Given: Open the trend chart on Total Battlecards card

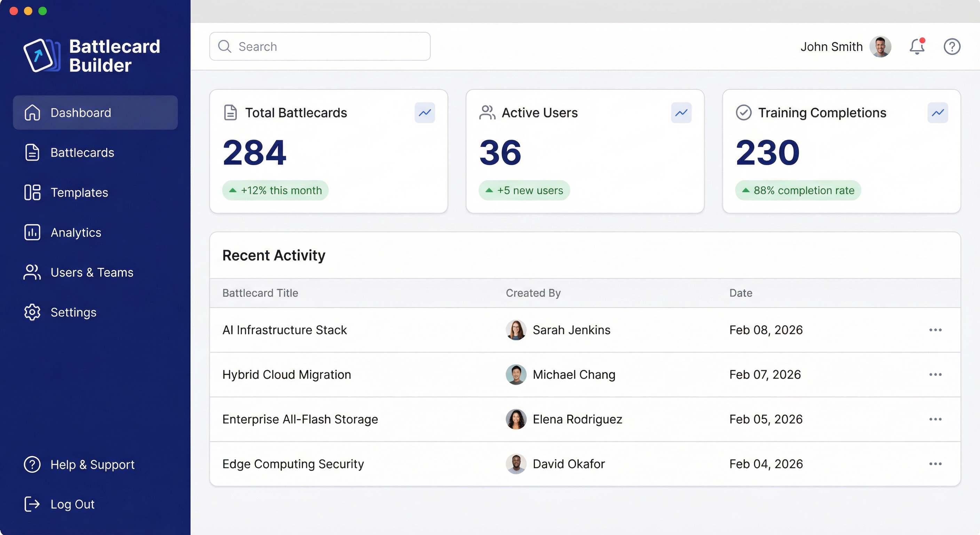Looking at the screenshot, I should point(425,113).
